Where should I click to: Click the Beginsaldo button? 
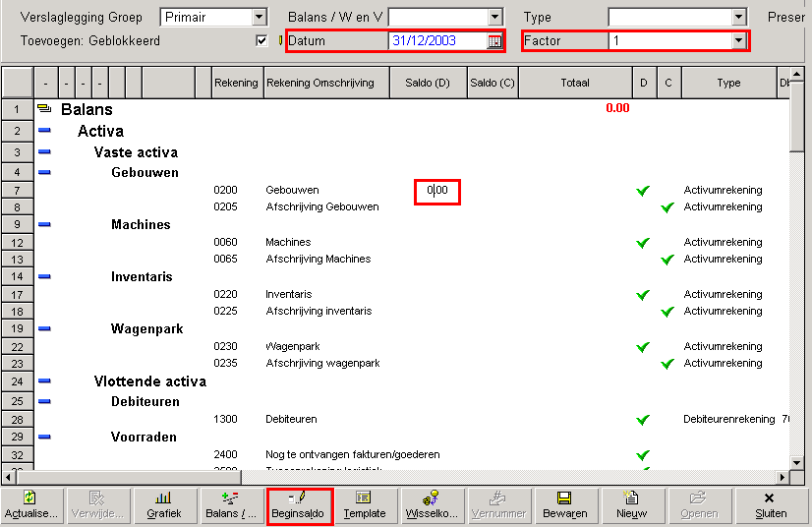(x=298, y=506)
